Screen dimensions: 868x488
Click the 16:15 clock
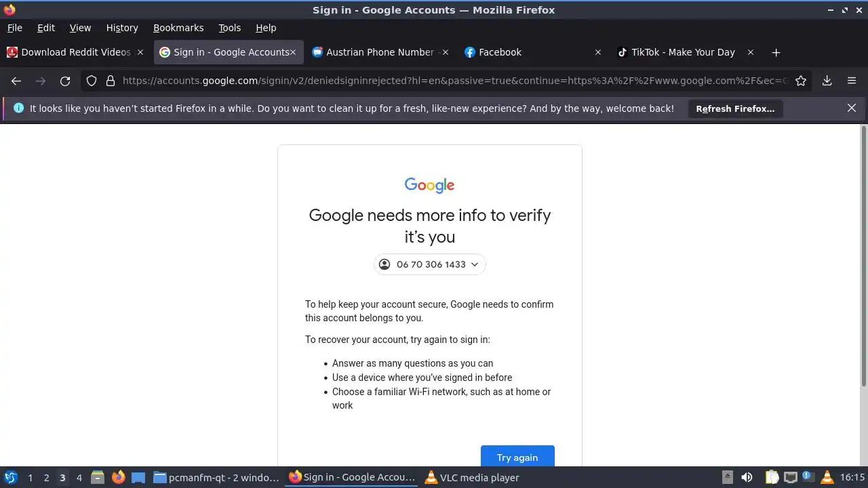click(x=852, y=477)
